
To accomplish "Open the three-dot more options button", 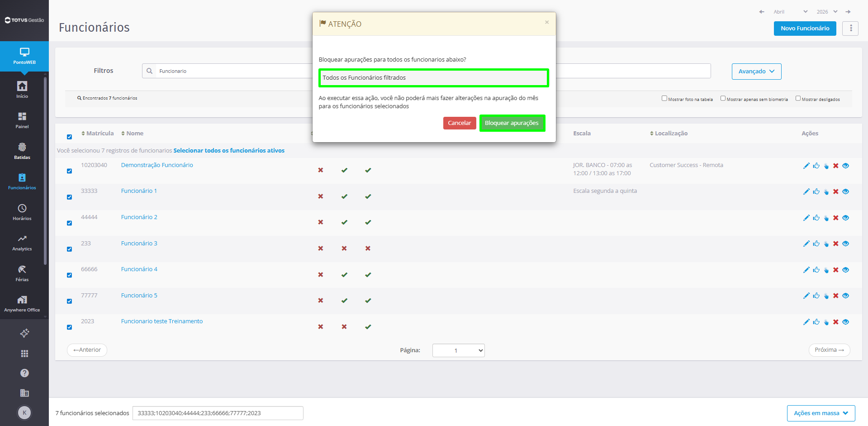I will pos(850,29).
